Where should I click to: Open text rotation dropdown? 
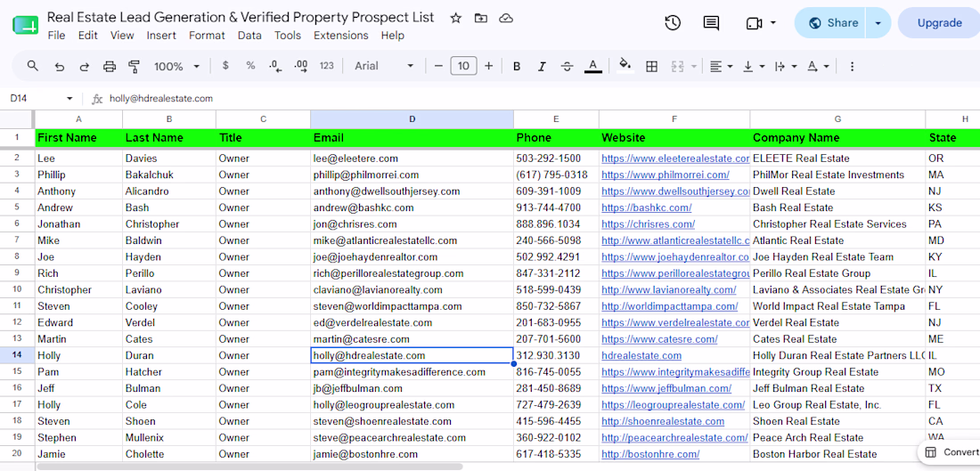818,66
